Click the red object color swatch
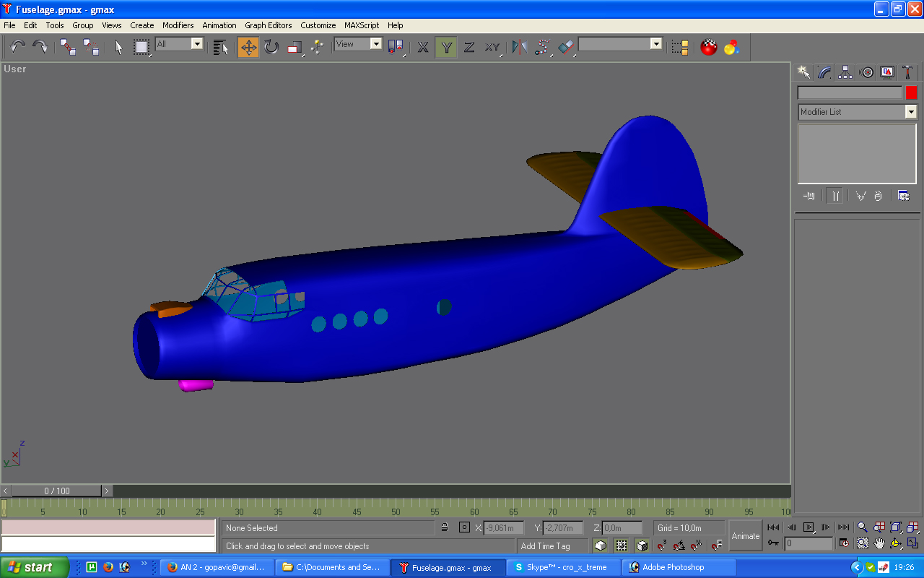The height and width of the screenshot is (578, 924). pyautogui.click(x=911, y=92)
